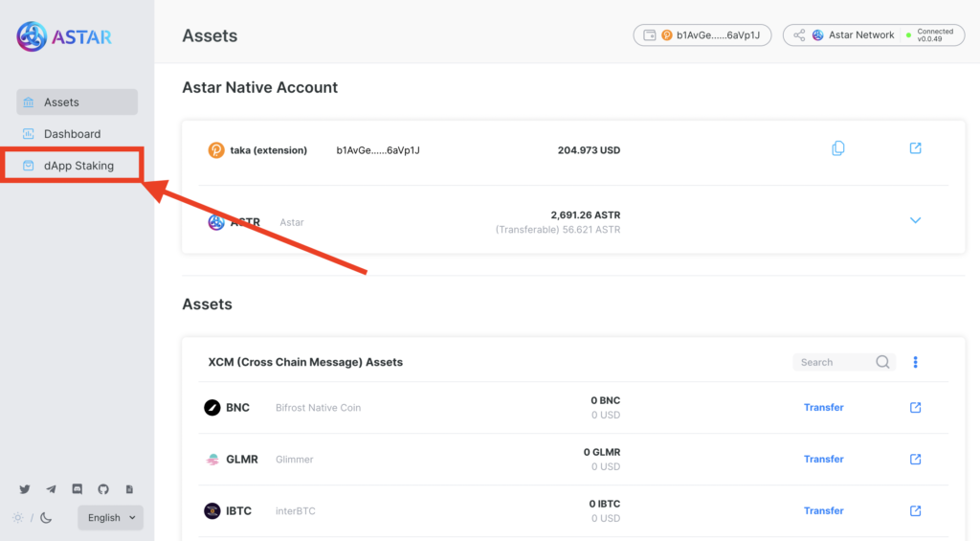Open the three-dot XCM assets options menu

coord(916,362)
